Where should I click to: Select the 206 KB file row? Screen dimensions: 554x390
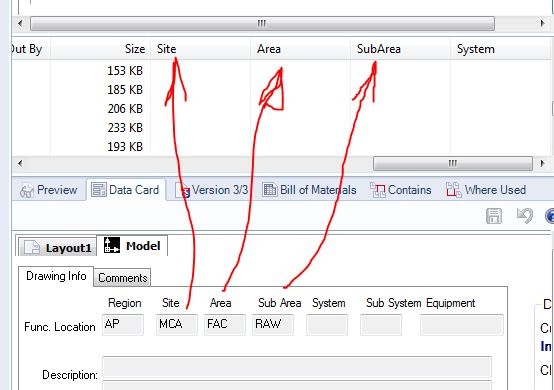tap(281, 108)
